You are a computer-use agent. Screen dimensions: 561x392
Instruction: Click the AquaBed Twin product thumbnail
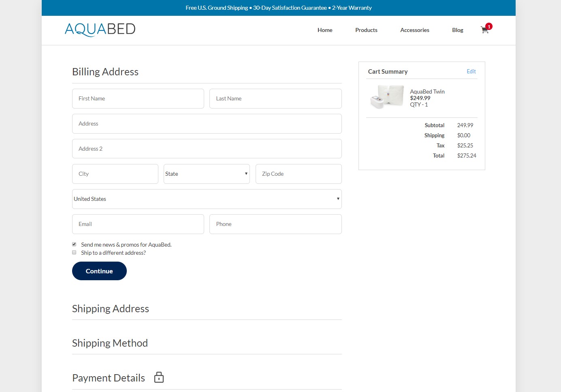click(387, 97)
